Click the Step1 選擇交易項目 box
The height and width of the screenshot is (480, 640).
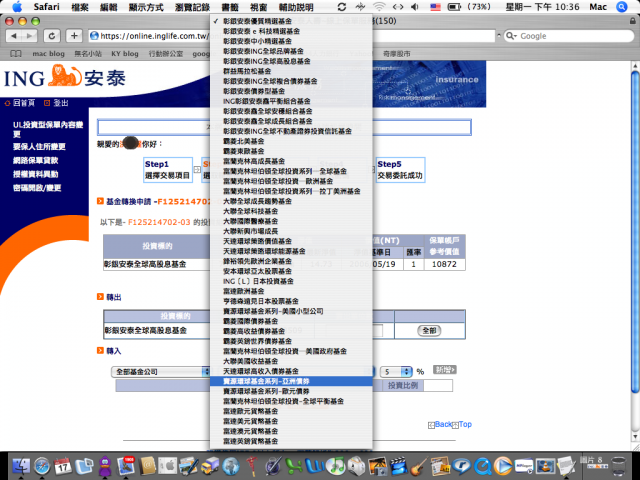click(x=168, y=170)
